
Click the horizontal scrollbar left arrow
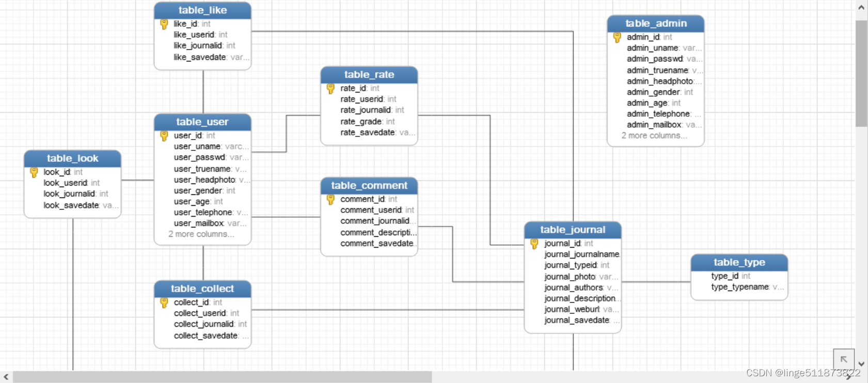[x=6, y=377]
